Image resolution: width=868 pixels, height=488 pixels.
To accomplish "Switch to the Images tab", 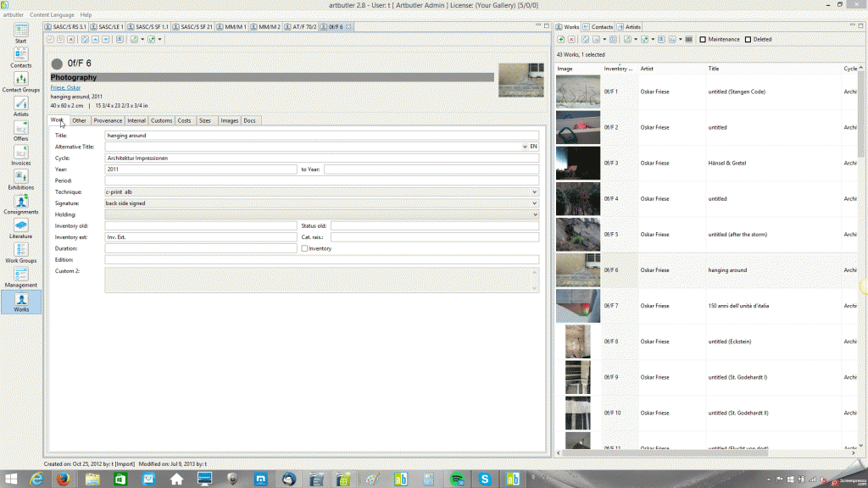I will tap(229, 120).
